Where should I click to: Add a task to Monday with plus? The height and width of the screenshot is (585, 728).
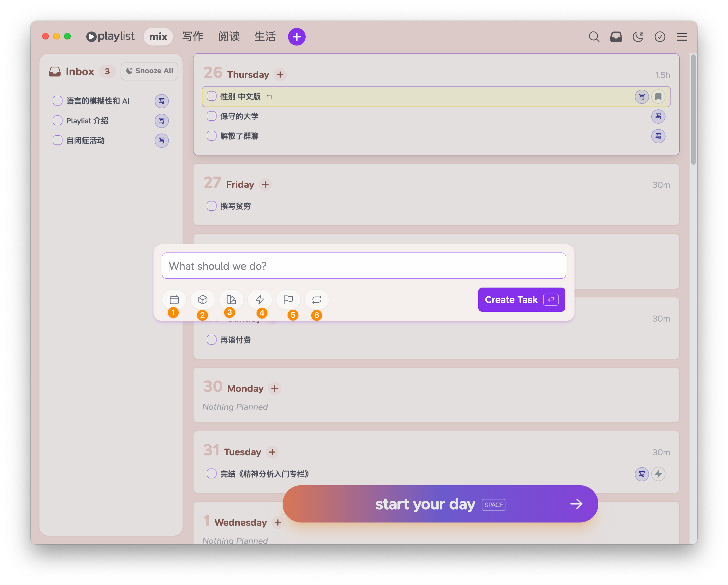tap(275, 388)
